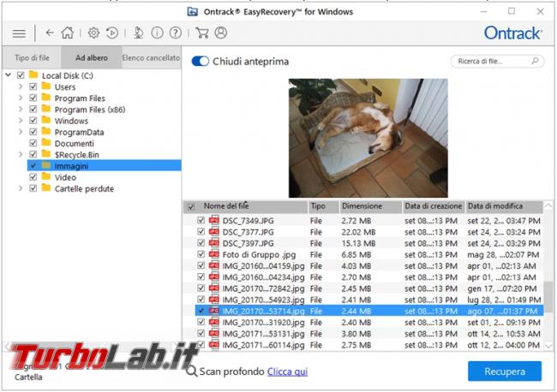Open the help question mark icon
The image size is (557, 392).
pyautogui.click(x=175, y=33)
